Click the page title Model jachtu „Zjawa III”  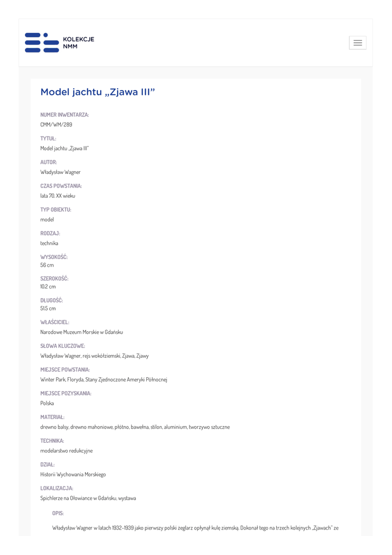[97, 92]
